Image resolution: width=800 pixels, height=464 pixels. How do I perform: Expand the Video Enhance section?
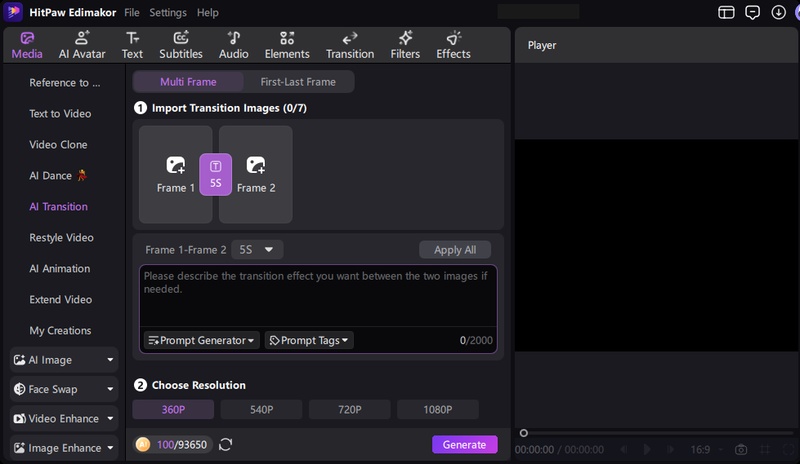64,419
